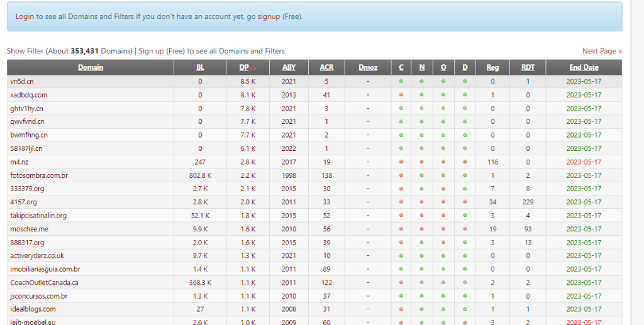
Task: Click the red .org status dot for 4157.org
Action: 443,202
